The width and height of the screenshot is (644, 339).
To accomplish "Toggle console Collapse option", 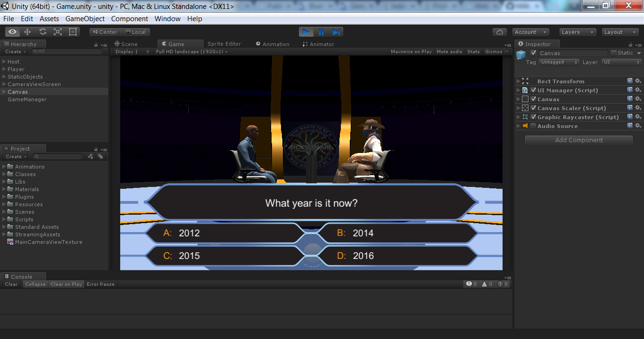I will 35,284.
